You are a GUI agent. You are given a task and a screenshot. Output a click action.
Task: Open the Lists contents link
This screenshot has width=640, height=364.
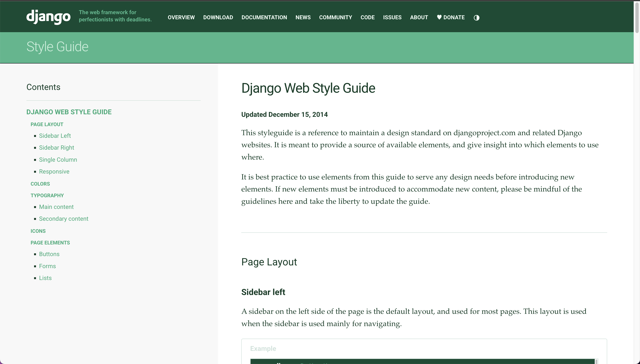click(45, 278)
